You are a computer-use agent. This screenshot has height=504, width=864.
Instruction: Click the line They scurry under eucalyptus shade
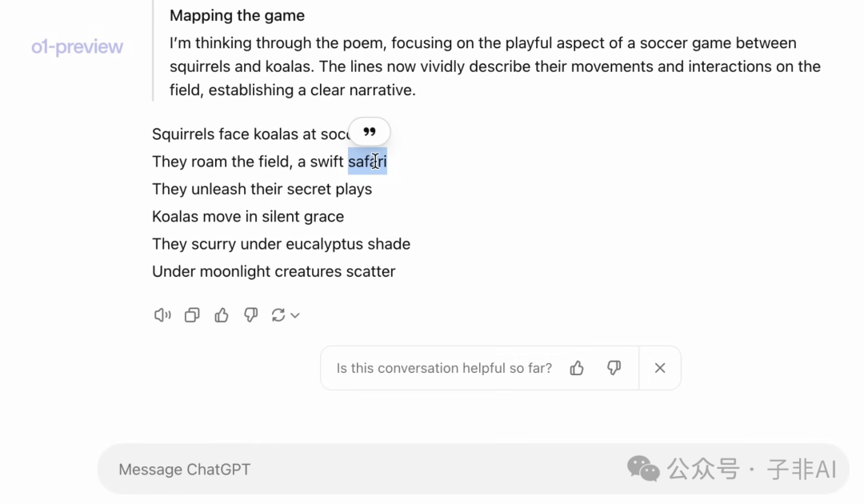pos(281,244)
